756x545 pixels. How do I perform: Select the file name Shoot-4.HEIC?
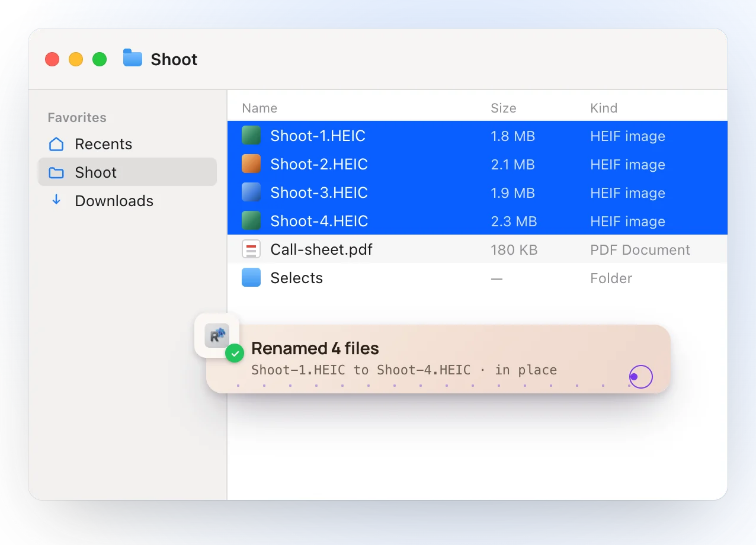click(x=319, y=221)
